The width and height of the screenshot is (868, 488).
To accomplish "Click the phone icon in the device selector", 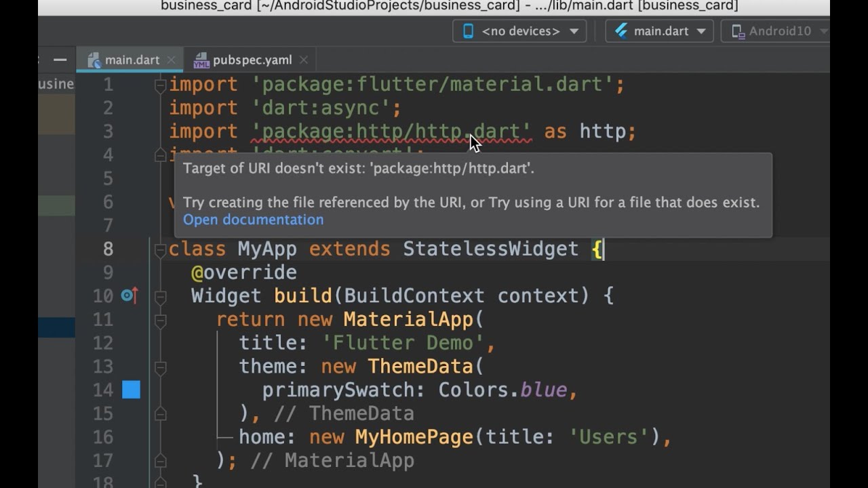I will tap(468, 31).
